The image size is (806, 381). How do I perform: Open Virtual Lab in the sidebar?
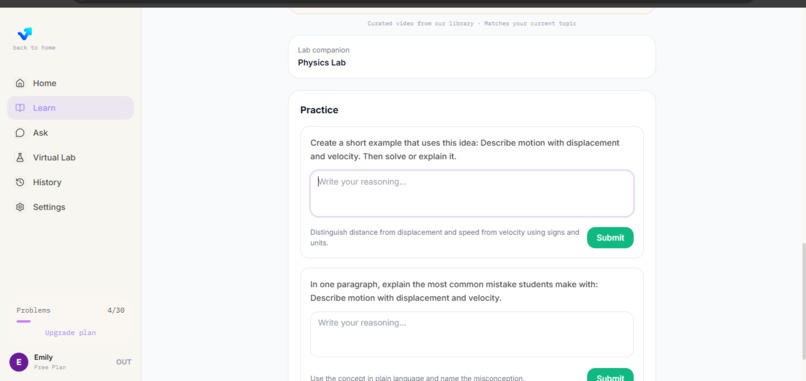(70, 157)
